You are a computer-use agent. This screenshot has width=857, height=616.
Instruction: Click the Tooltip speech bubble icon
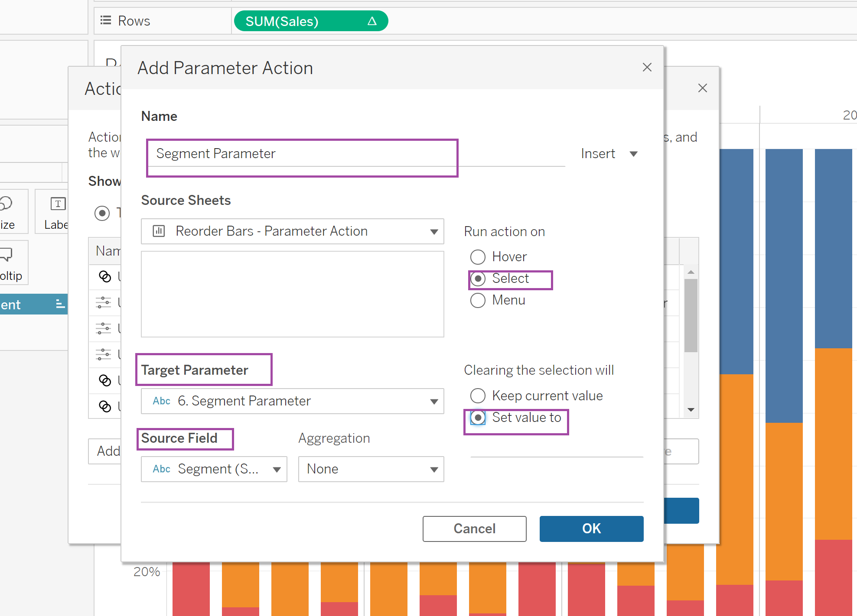(x=7, y=254)
